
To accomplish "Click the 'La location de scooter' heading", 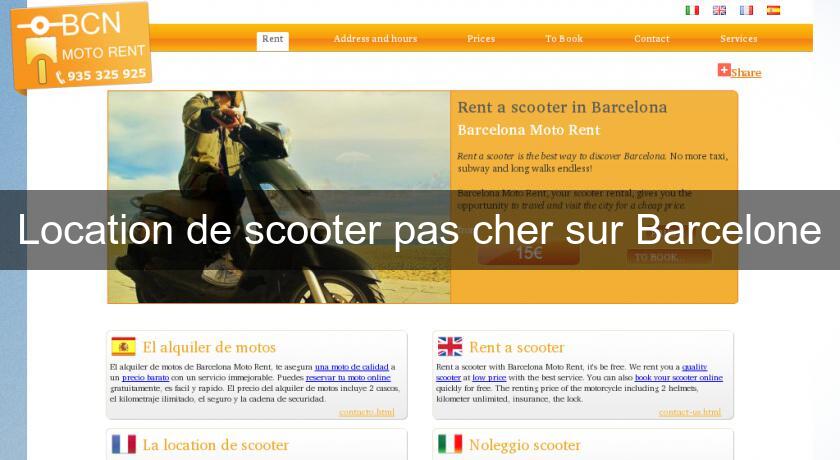I will pyautogui.click(x=215, y=445).
